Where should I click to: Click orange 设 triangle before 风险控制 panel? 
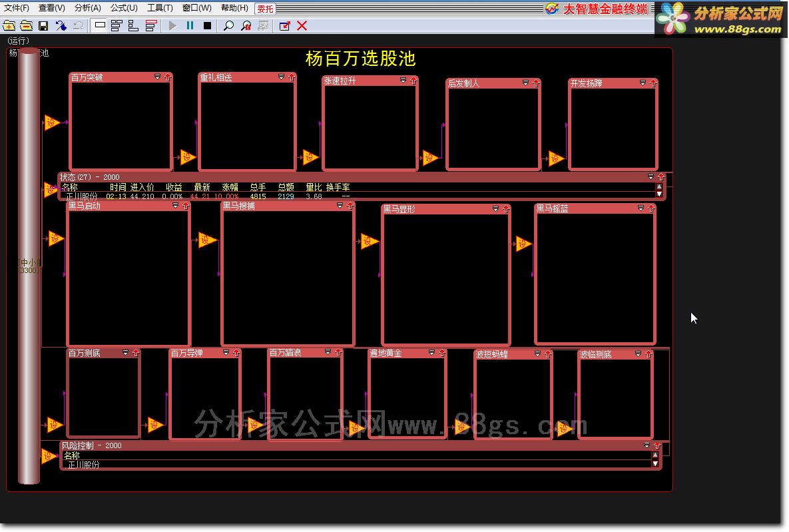tap(49, 457)
